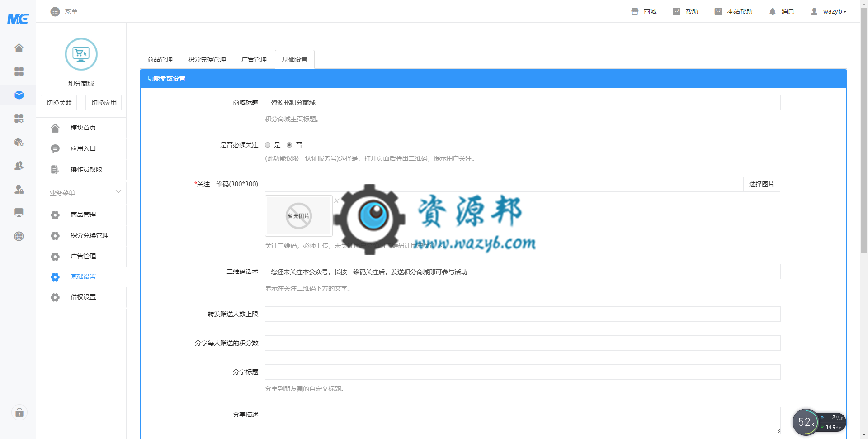Click the 操作员权限 document icon
Viewport: 868px width, 439px height.
[x=55, y=169]
